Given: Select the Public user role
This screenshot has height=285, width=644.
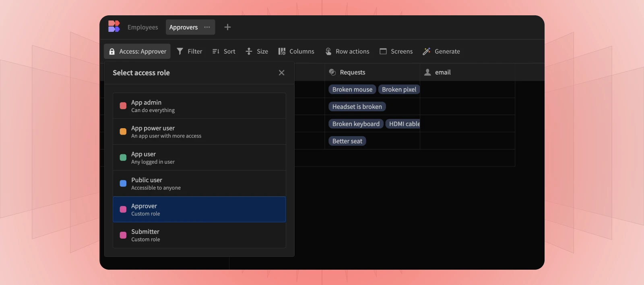Looking at the screenshot, I should click(x=199, y=183).
